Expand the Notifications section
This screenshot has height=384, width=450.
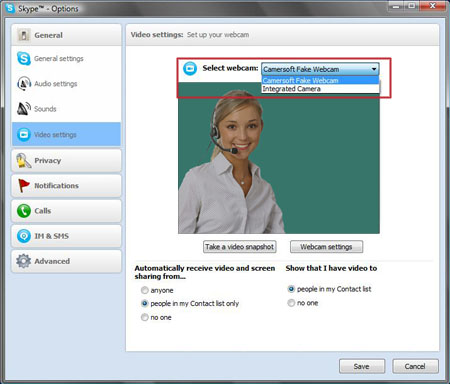tap(66, 186)
